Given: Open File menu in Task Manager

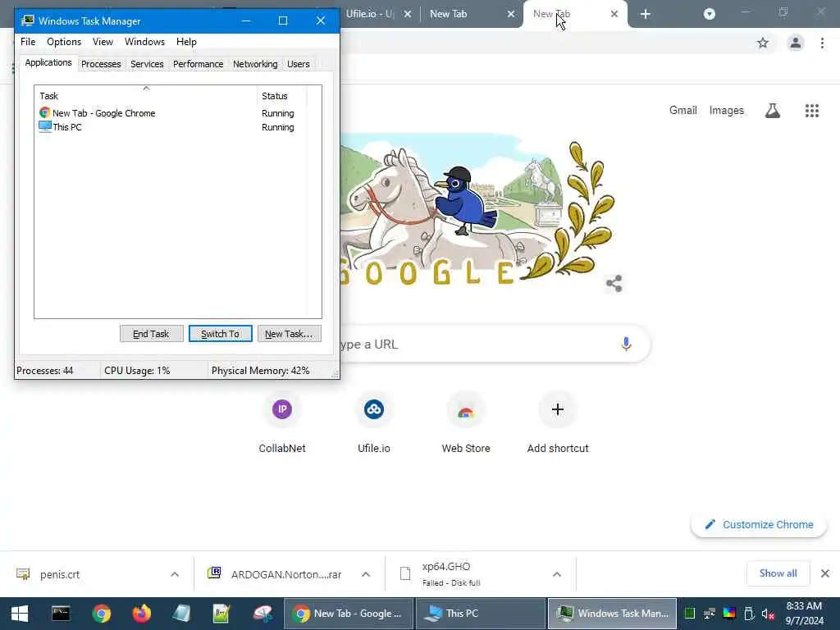Looking at the screenshot, I should (x=28, y=42).
